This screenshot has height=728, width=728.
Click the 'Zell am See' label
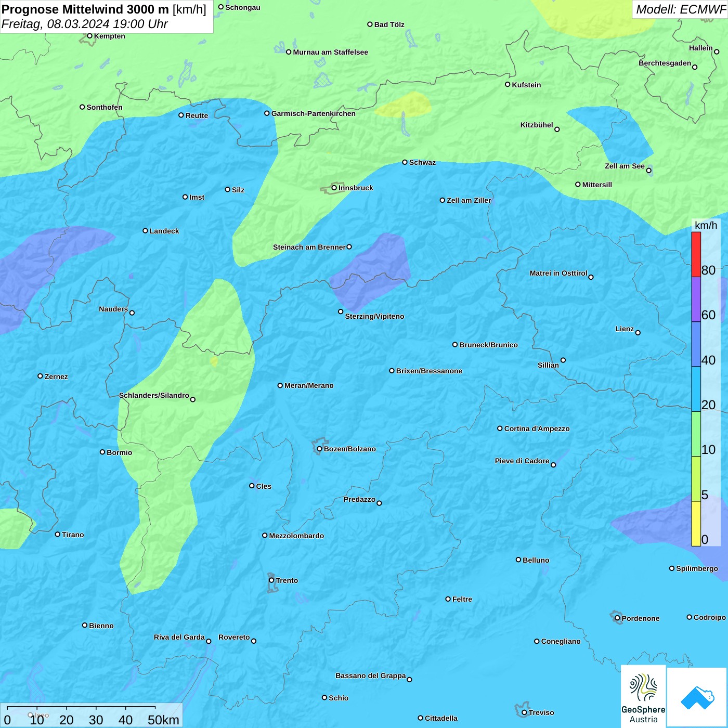pos(625,166)
